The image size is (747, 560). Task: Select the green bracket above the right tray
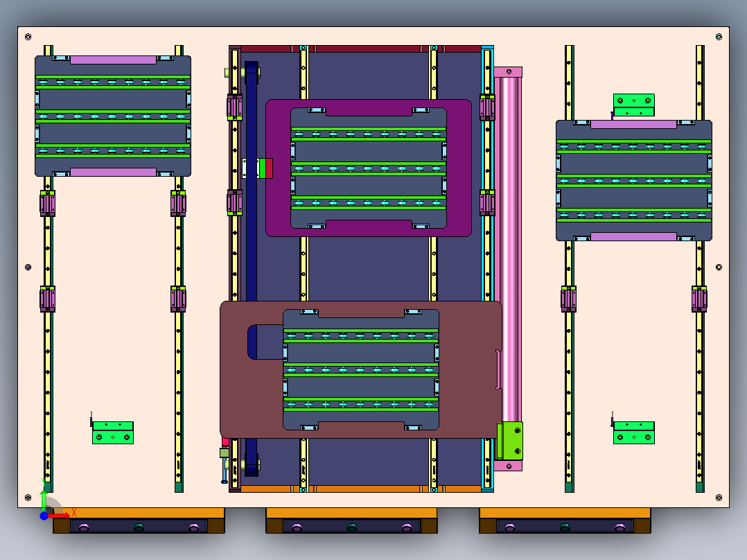[x=633, y=105]
